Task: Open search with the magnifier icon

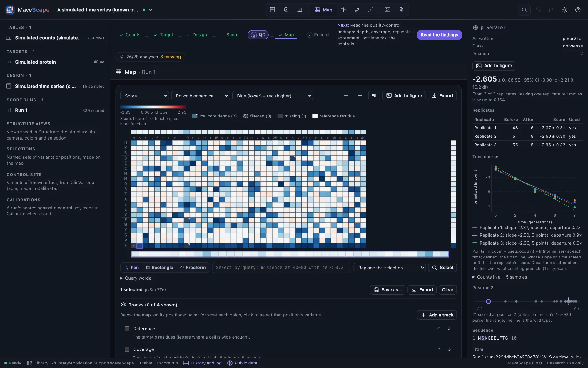Action: click(524, 10)
